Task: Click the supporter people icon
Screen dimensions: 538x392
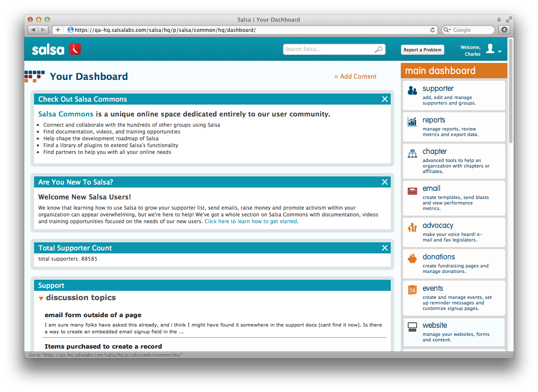Action: point(412,91)
